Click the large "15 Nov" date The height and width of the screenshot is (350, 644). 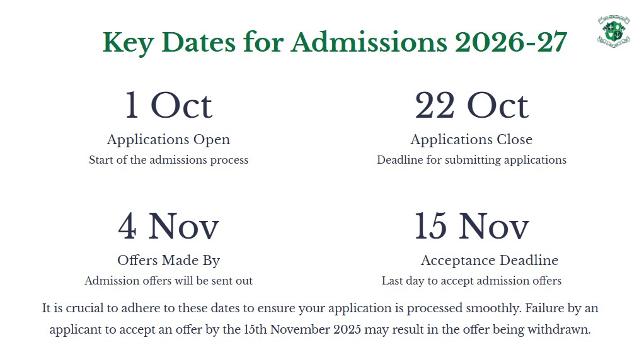[471, 227]
